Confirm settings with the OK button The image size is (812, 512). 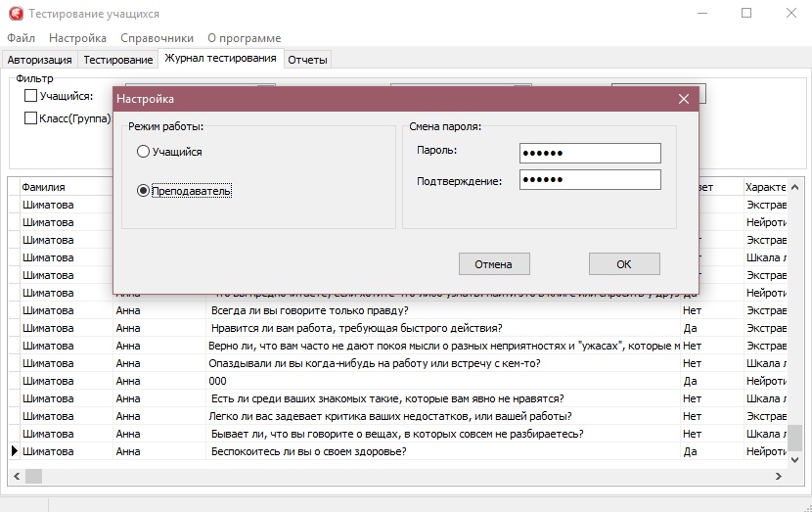[x=623, y=264]
